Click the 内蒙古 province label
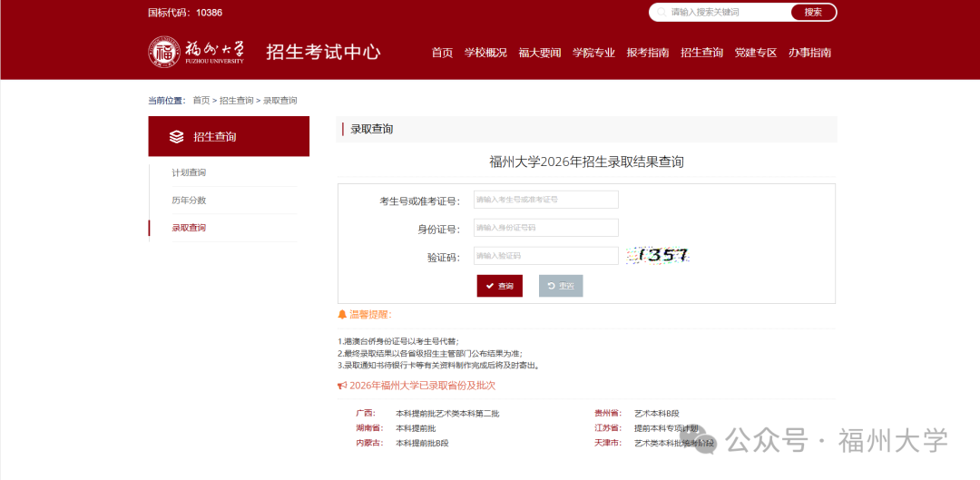 click(x=368, y=443)
